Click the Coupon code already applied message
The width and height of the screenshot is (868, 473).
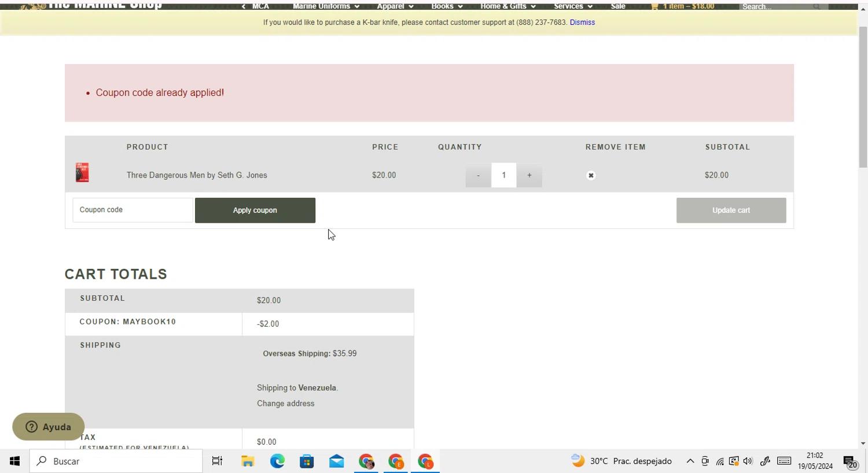(x=160, y=93)
